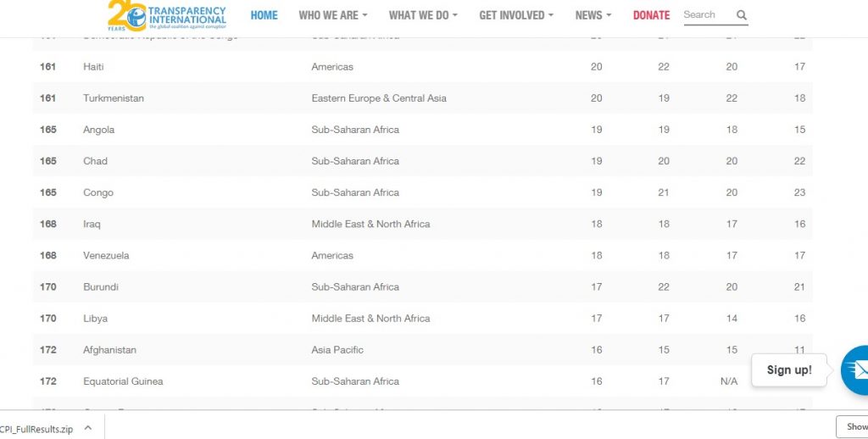Open the GET INVOLVED dropdown
Viewport: 868px width, 439px height.
(516, 15)
